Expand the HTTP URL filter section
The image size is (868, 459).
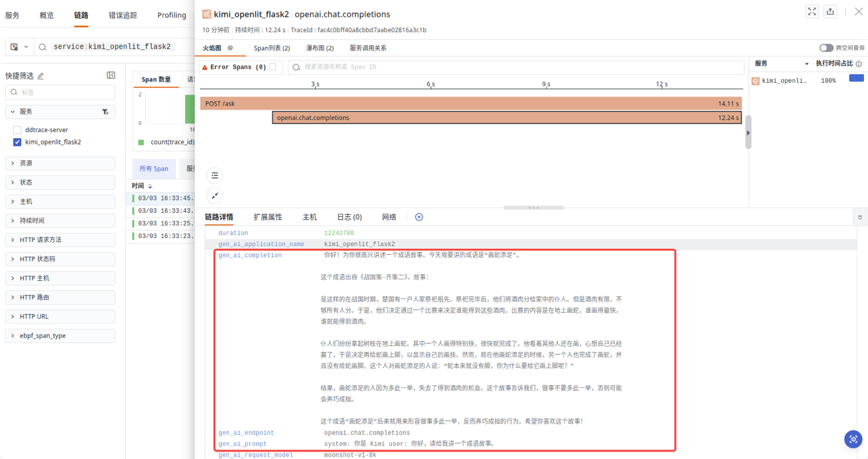61,316
